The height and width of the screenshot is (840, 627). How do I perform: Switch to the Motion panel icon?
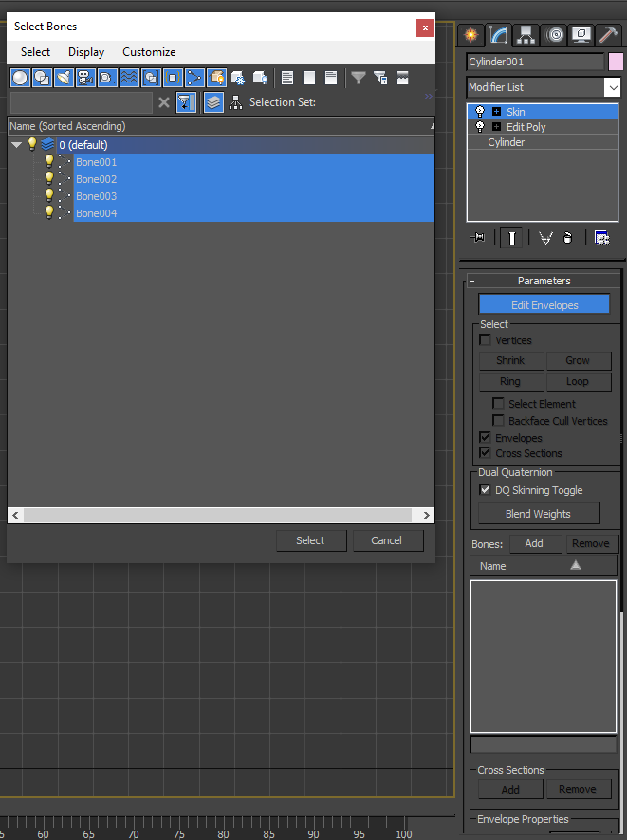point(555,36)
